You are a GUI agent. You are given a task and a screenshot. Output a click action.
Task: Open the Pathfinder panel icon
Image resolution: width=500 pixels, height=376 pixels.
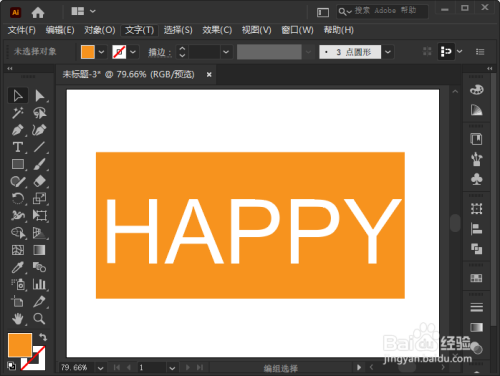tap(476, 249)
